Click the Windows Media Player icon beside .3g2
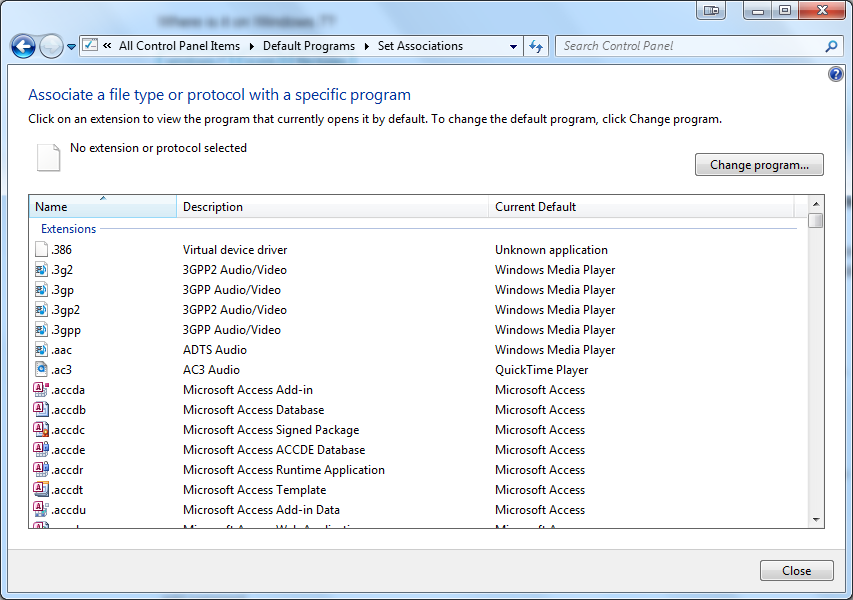Screen dimensions: 853x600 (41, 269)
